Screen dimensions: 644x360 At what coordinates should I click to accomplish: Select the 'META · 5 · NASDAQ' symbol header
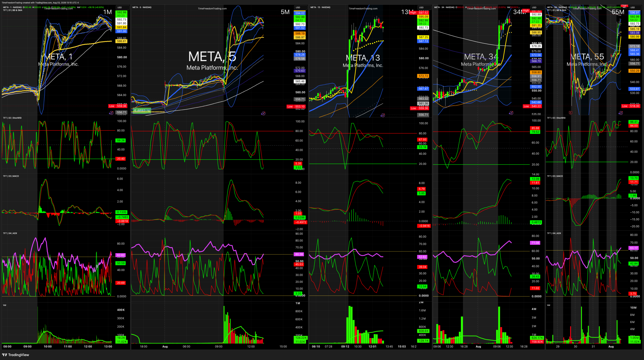click(142, 7)
